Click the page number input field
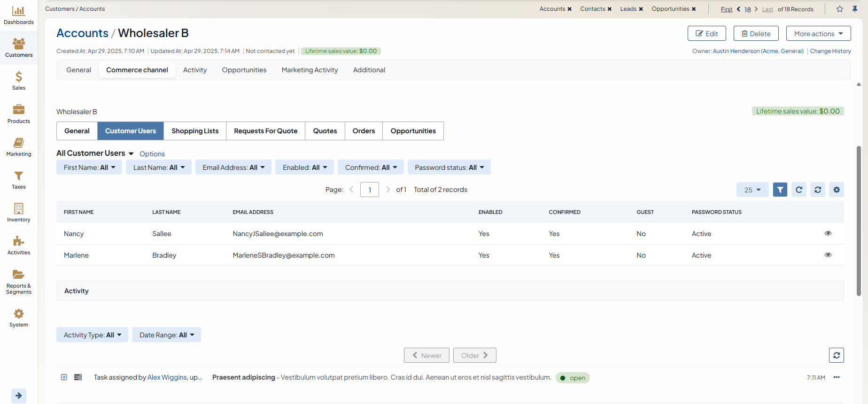 369,190
